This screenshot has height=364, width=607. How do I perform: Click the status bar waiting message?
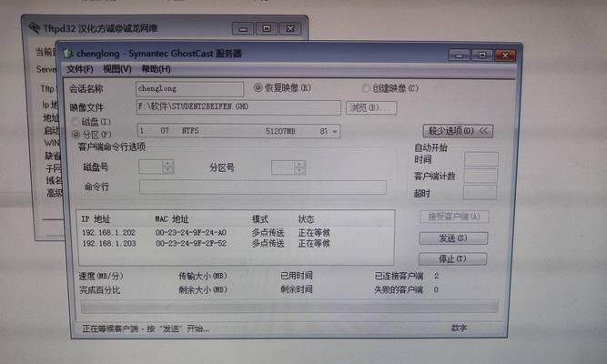pos(146,329)
